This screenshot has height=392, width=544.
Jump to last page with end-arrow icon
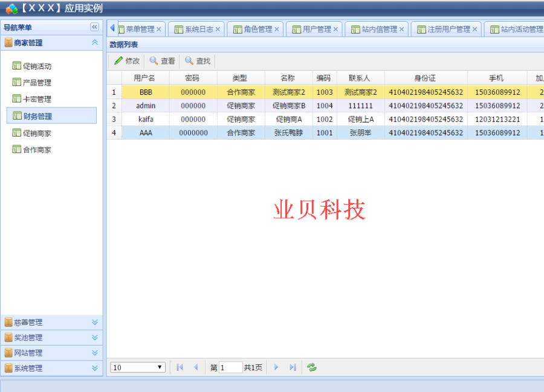tap(293, 367)
